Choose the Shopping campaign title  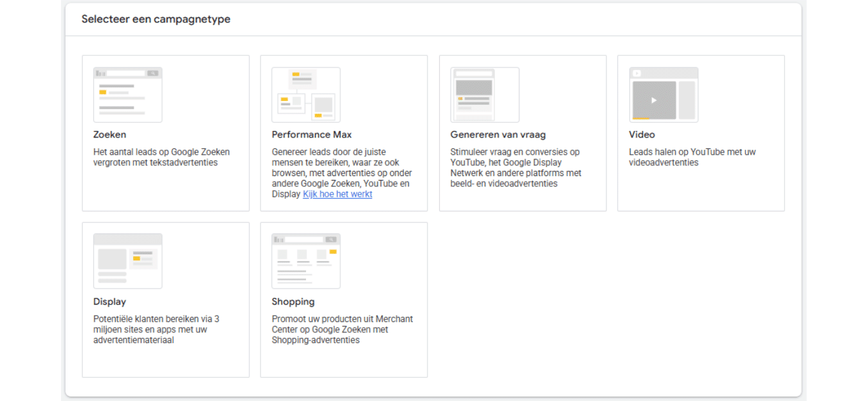293,302
